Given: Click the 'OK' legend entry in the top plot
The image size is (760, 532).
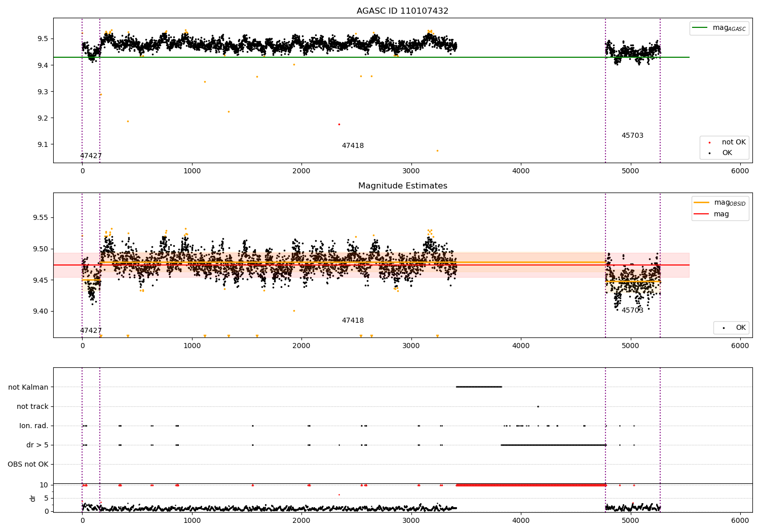Looking at the screenshot, I should click(x=727, y=153).
